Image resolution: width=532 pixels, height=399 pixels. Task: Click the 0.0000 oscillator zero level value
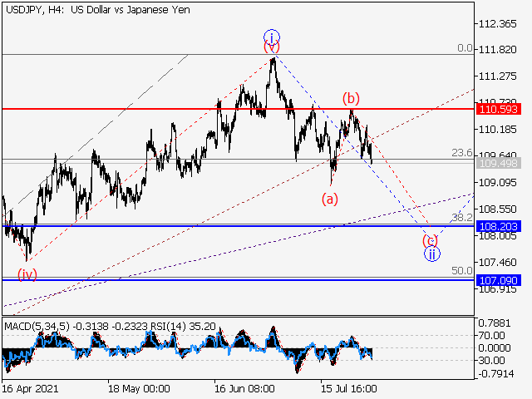coord(495,348)
